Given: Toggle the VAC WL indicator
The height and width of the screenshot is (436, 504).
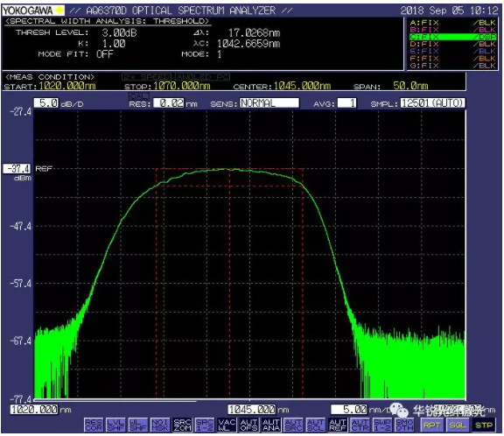Looking at the screenshot, I should coord(227,425).
